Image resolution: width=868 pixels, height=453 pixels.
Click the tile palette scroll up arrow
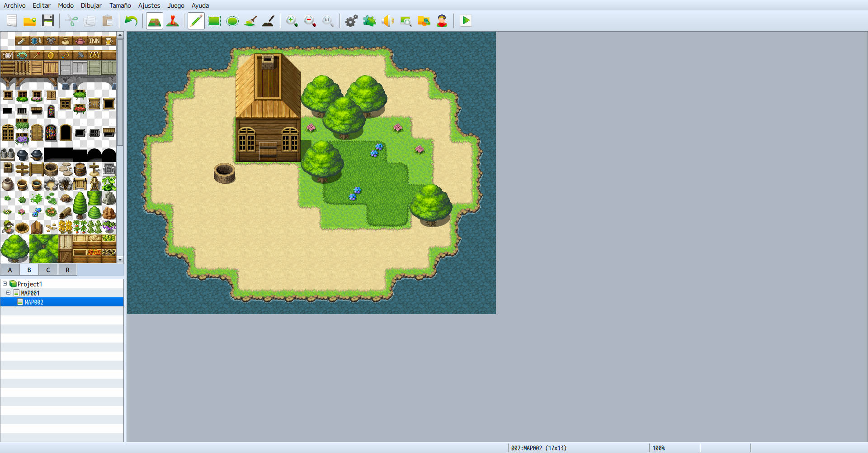(120, 35)
